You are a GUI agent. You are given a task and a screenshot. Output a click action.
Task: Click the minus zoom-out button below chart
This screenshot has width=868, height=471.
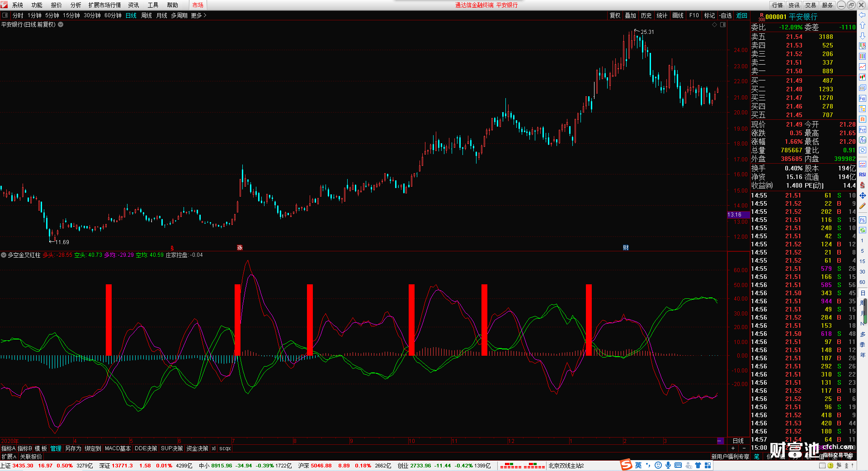[x=744, y=448]
